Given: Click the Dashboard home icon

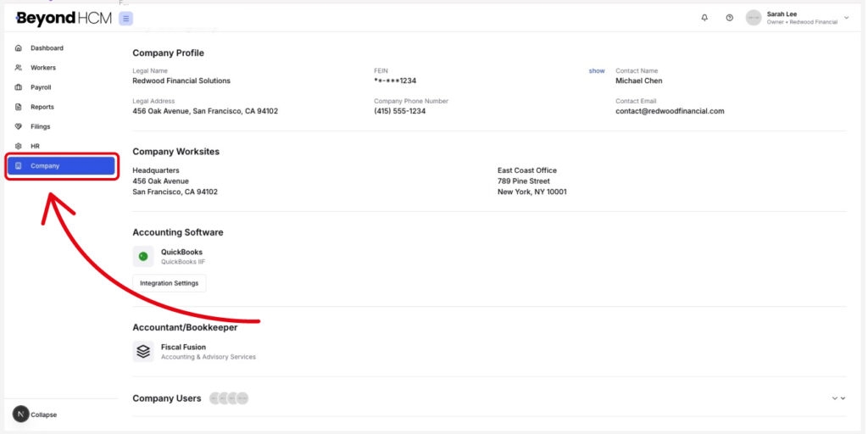Looking at the screenshot, I should [19, 48].
